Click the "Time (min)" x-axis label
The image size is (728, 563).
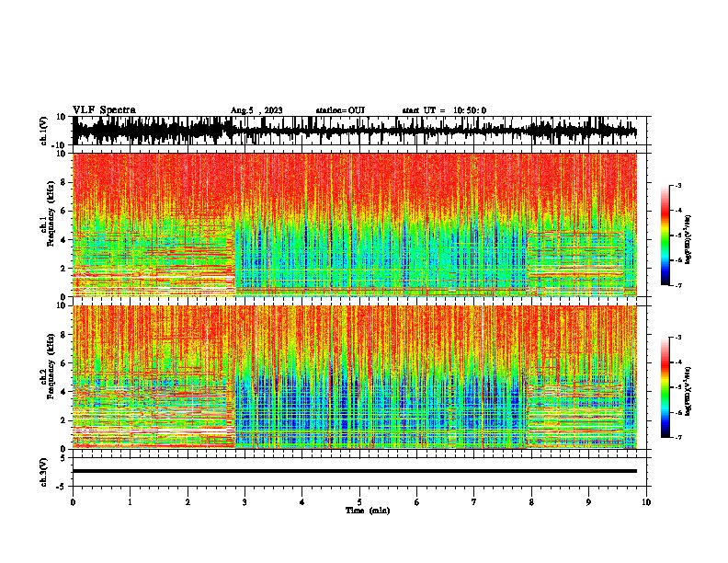[368, 511]
